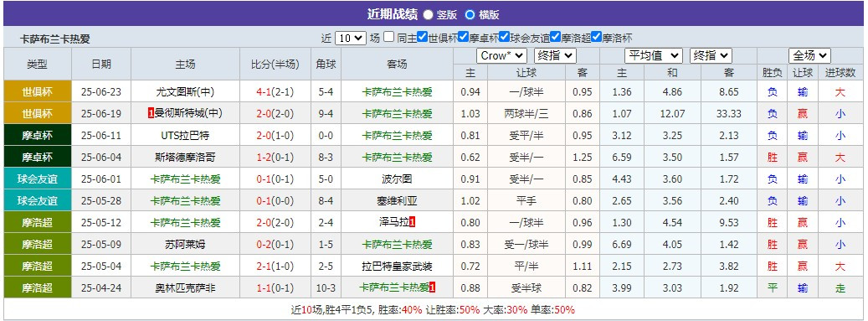Screen dimensions: 868x321
Task: Open 终指 dropdown beside Crow*
Action: (555, 55)
